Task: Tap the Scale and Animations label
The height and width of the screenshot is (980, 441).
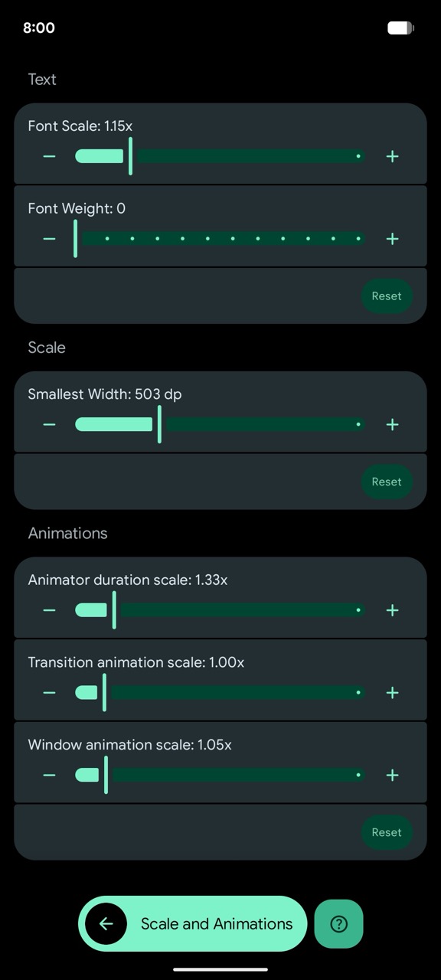Action: pyautogui.click(x=217, y=923)
